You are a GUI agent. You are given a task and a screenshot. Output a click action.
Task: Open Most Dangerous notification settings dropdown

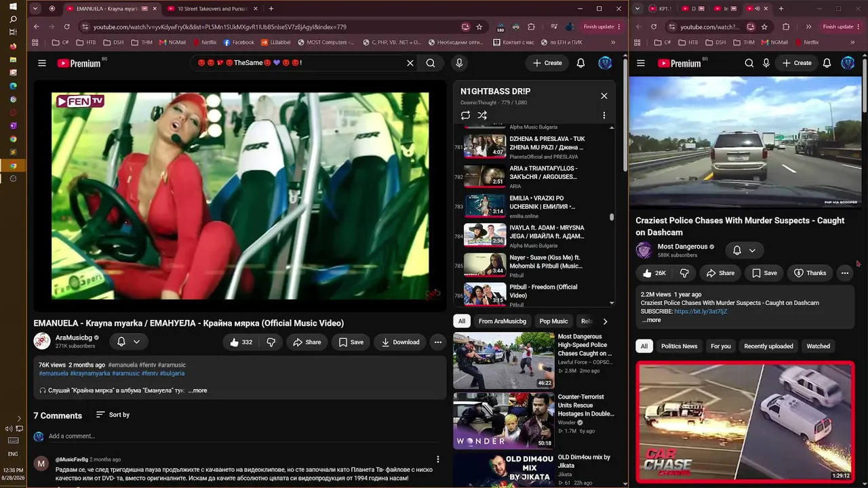click(x=745, y=251)
